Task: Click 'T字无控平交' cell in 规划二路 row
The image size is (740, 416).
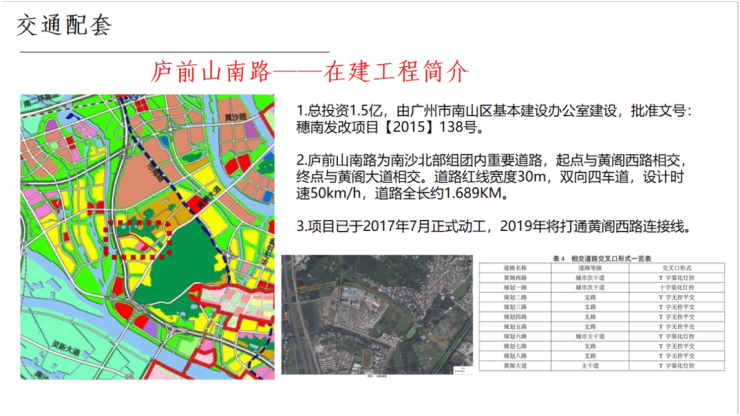Action: click(x=677, y=297)
